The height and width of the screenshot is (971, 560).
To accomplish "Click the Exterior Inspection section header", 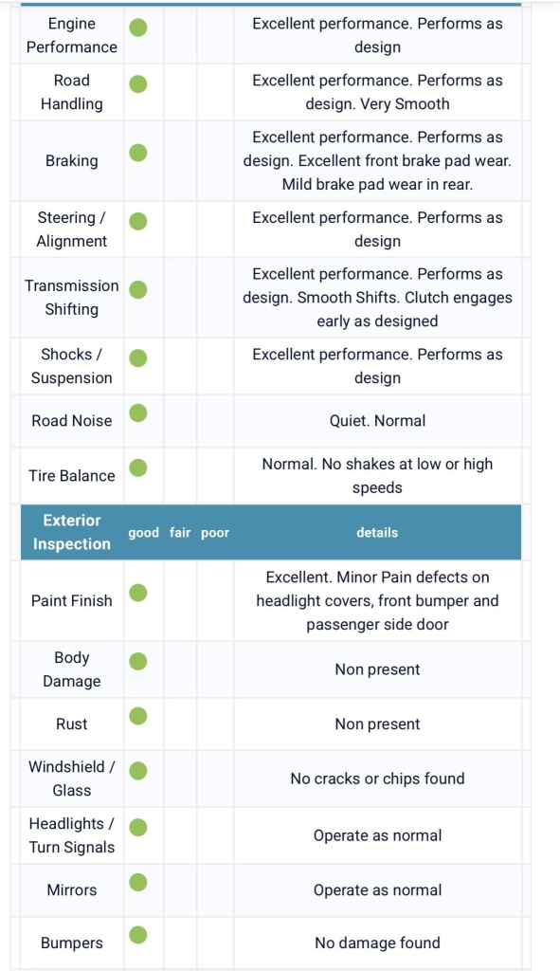I will click(x=72, y=532).
